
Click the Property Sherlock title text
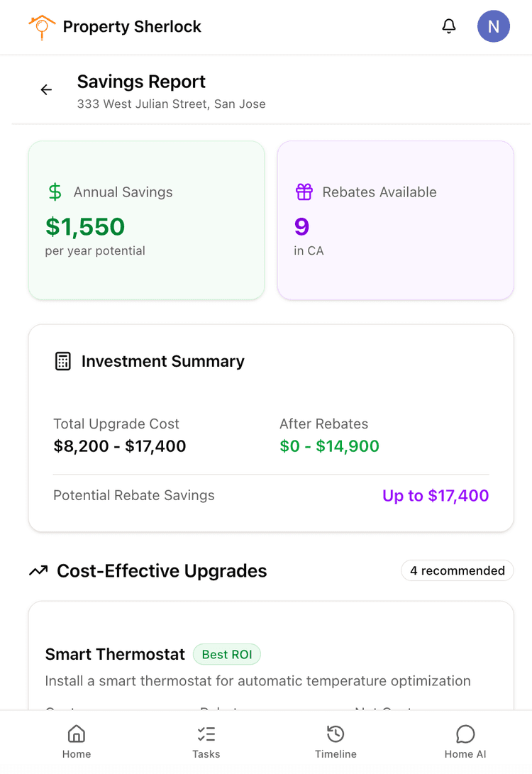point(132,27)
